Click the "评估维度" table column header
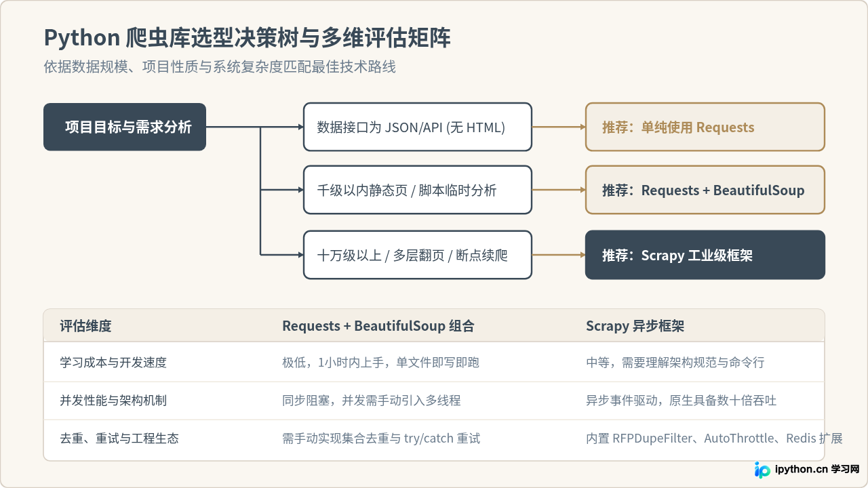This screenshot has width=868, height=488. point(85,326)
